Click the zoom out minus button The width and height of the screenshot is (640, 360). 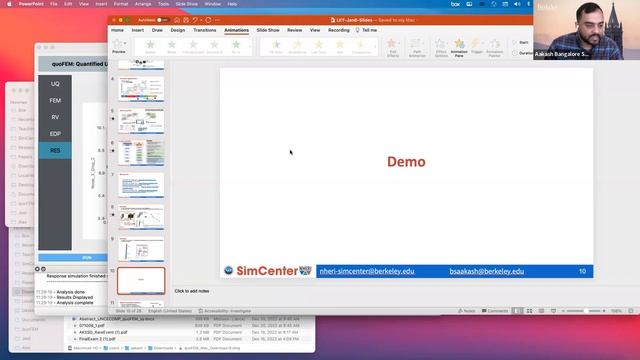[x=563, y=311]
